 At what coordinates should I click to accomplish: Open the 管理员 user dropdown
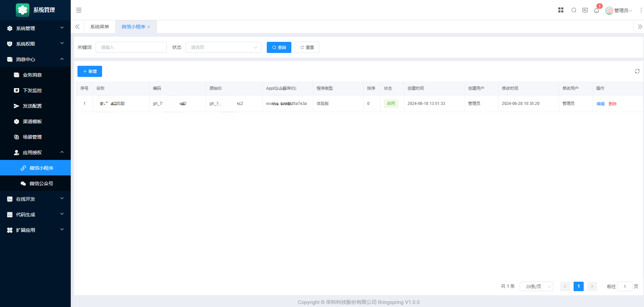(620, 10)
